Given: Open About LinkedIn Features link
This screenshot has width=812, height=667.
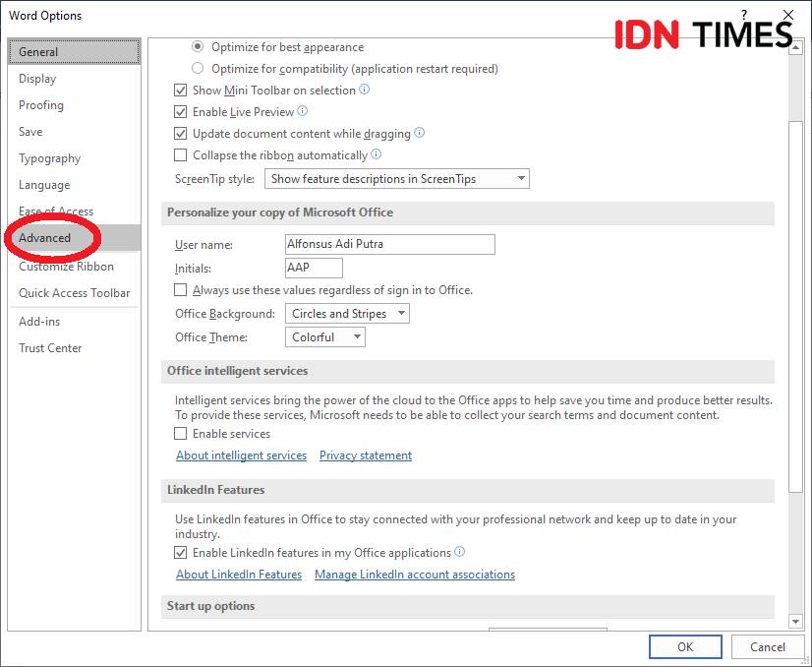Looking at the screenshot, I should point(239,575).
